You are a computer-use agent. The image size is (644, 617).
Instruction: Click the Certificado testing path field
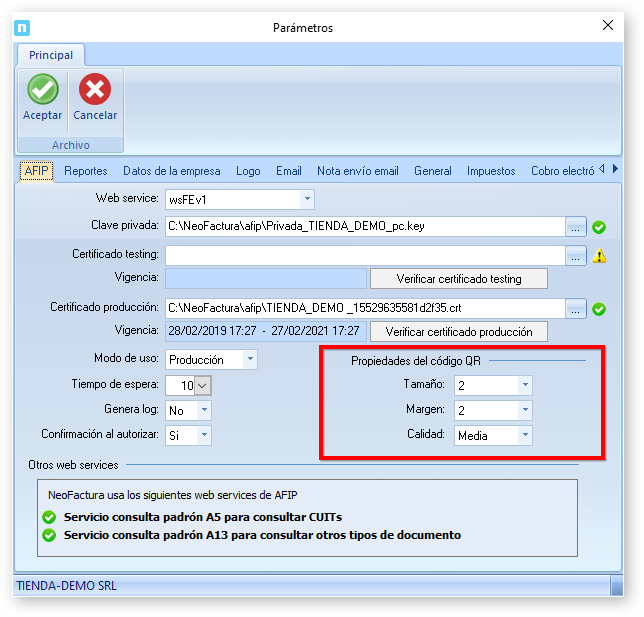(x=364, y=256)
